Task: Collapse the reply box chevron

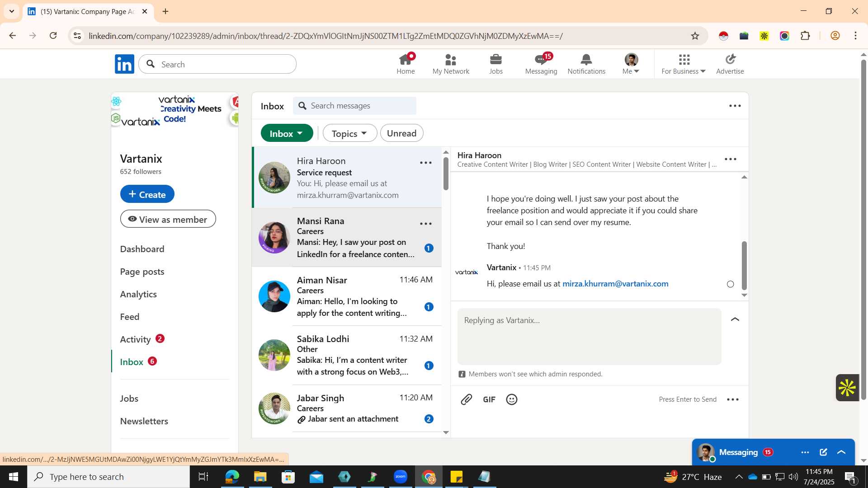Action: tap(735, 319)
